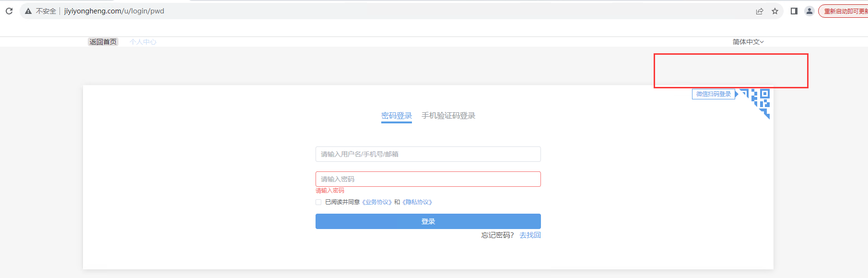Image resolution: width=868 pixels, height=278 pixels.
Task: Click the not secure warning icon
Action: click(x=28, y=11)
